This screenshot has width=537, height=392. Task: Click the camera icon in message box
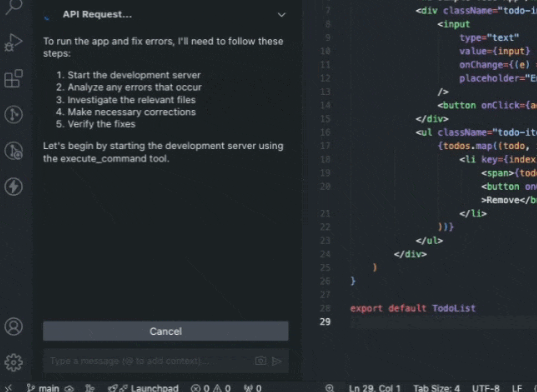[x=260, y=361]
